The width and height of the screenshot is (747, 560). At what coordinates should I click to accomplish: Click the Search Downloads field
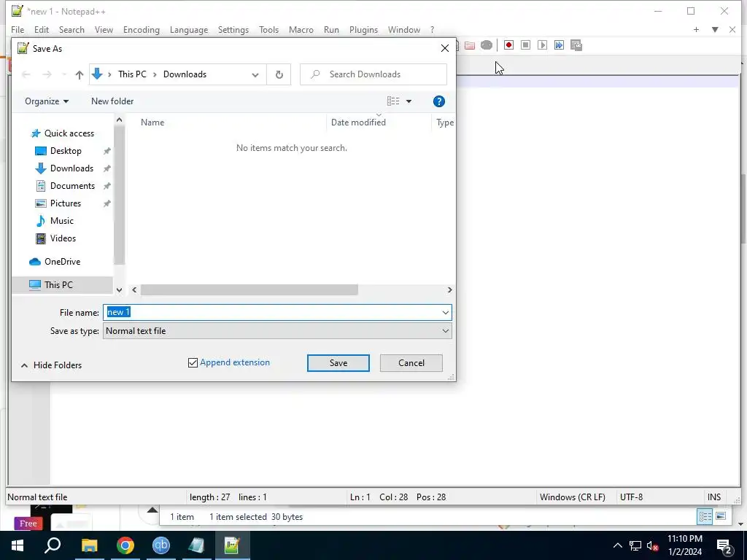374,74
